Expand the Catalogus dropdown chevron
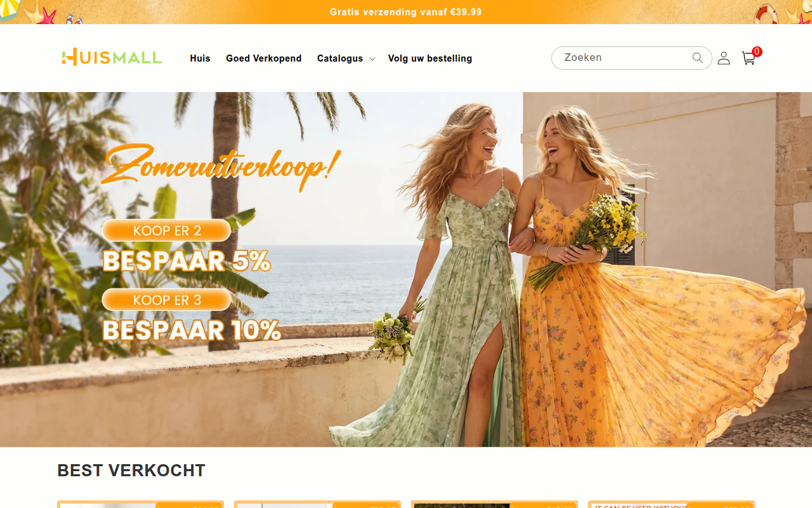Screen dimensions: 812x508 click(372, 59)
